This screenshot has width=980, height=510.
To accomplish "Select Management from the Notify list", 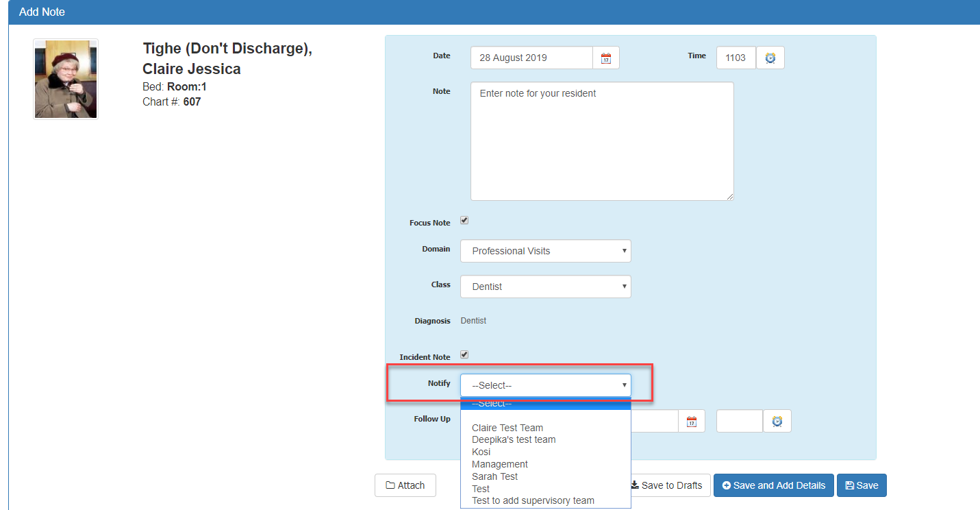I will 500,464.
